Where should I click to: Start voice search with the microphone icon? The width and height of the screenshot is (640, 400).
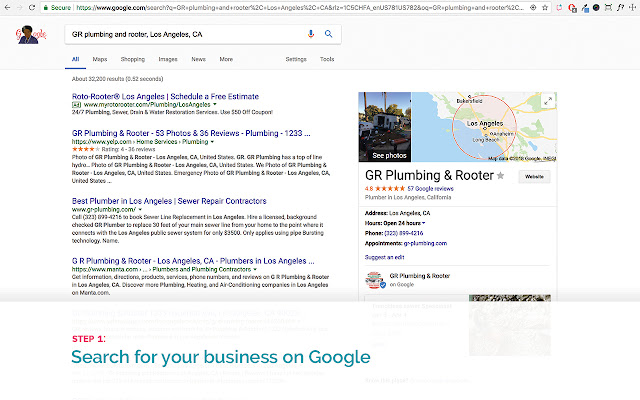click(311, 34)
